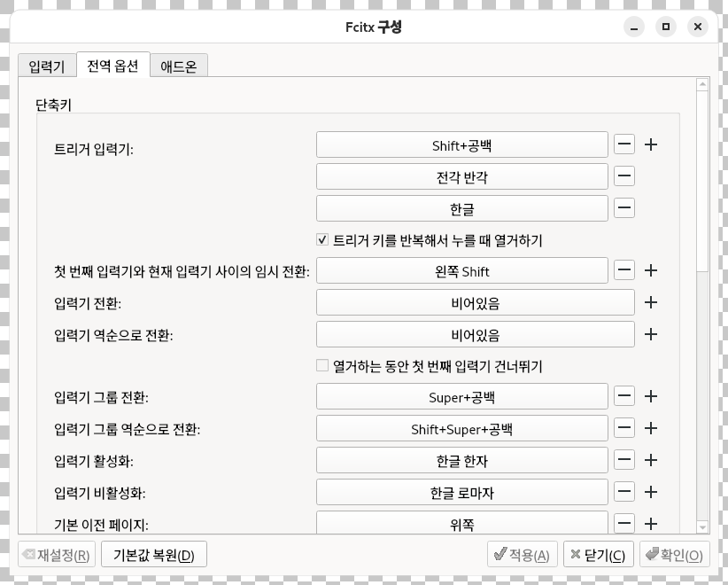Add a key for 입력기 전환 with plus

(x=651, y=302)
